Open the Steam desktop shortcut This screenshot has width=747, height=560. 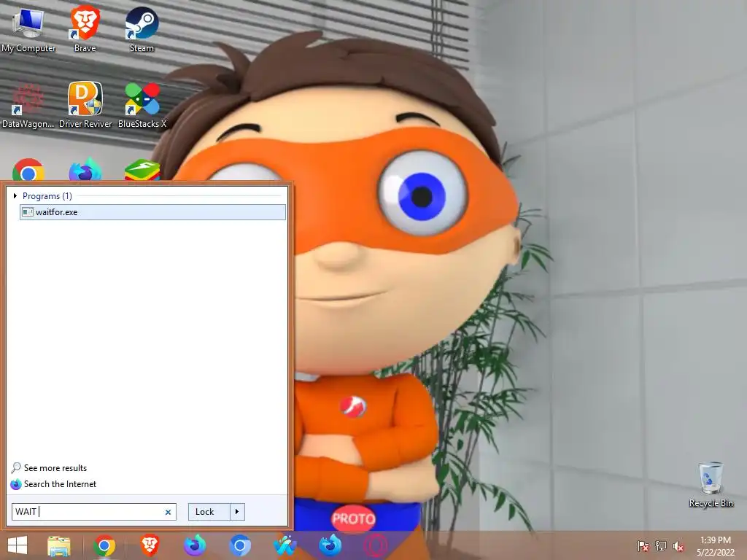click(x=142, y=29)
